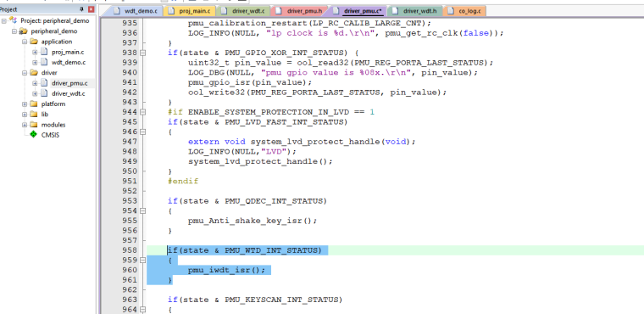Screen dimensions: 644x314
Task: Click pmu_gpio_isr(pin_value) on line 941
Action: (x=250, y=82)
